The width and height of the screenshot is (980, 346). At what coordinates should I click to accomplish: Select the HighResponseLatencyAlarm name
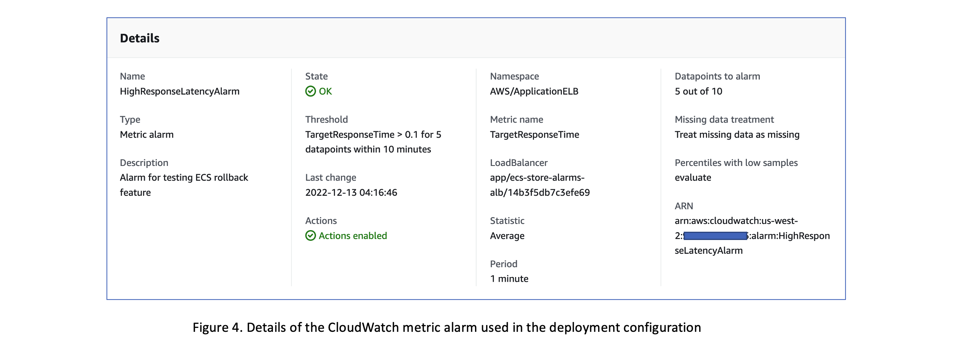[180, 91]
